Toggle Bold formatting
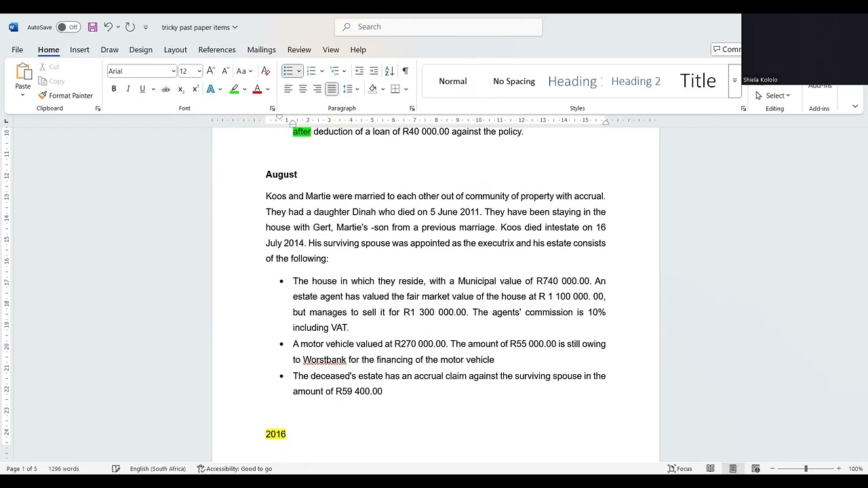 coord(114,89)
